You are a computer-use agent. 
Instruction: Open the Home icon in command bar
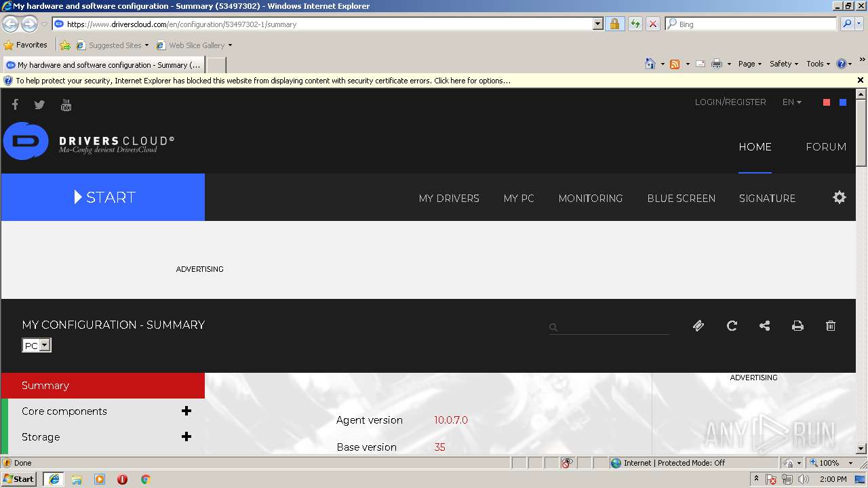650,64
